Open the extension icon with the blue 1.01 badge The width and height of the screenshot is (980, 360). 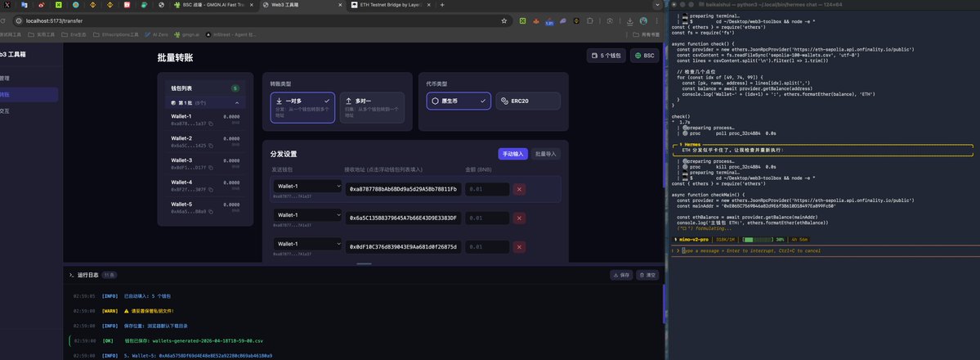click(549, 21)
